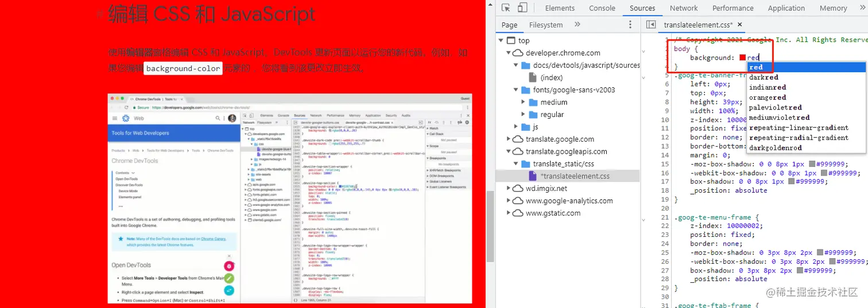Choose darkgoldenrod from the autocomplete list
Image resolution: width=868 pixels, height=308 pixels.
coord(806,147)
